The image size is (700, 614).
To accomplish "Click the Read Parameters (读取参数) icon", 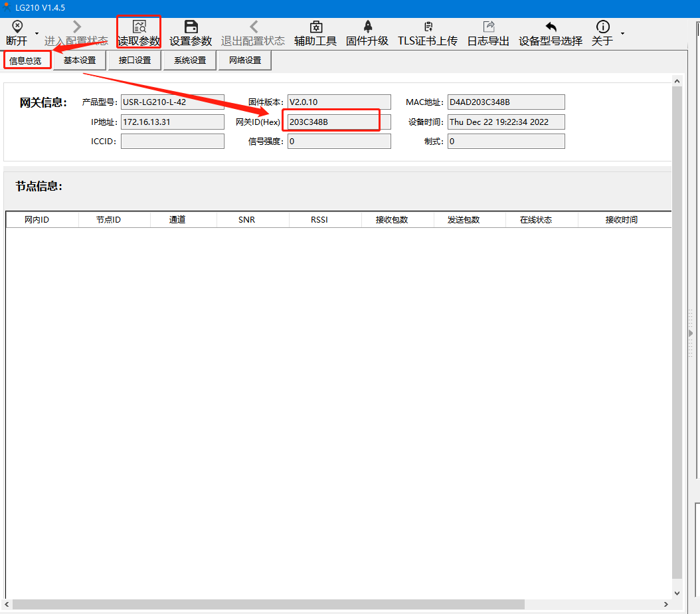I will pyautogui.click(x=139, y=27).
